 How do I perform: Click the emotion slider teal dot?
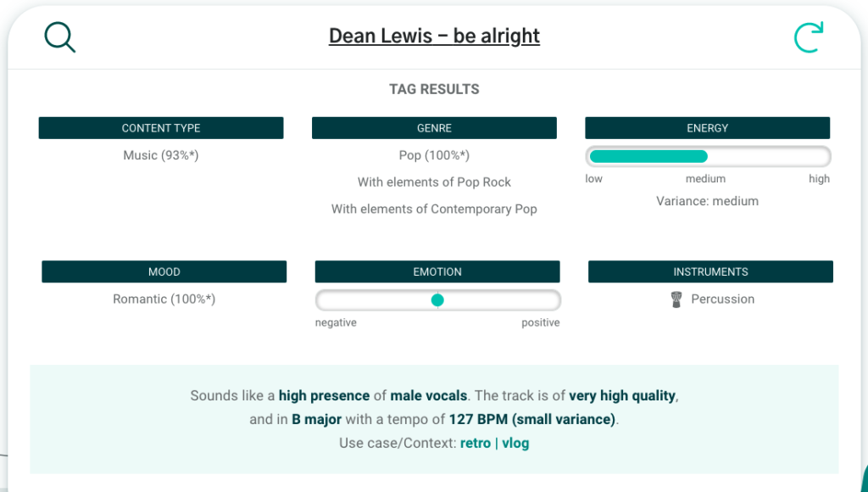[x=437, y=300]
